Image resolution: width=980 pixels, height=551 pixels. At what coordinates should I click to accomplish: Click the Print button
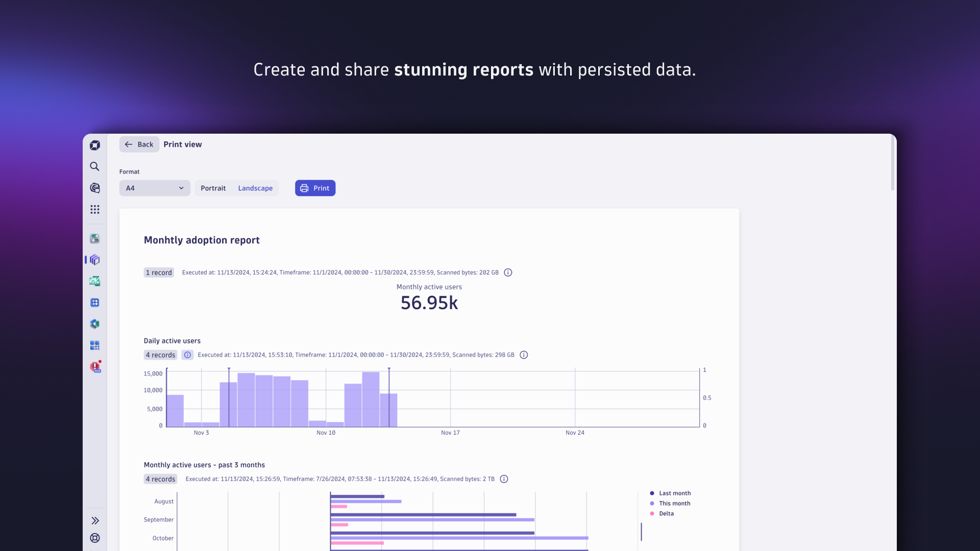click(315, 188)
